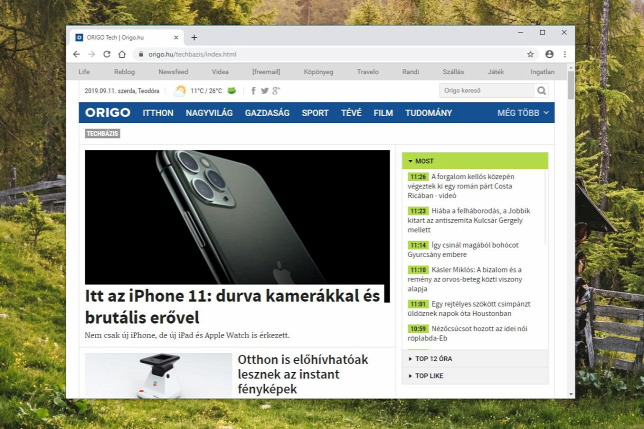The height and width of the screenshot is (429, 644).
Task: Collapse the MOST news panel
Action: click(x=475, y=161)
